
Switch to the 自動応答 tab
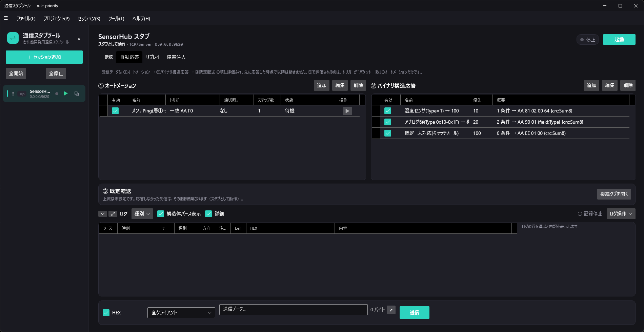(129, 57)
